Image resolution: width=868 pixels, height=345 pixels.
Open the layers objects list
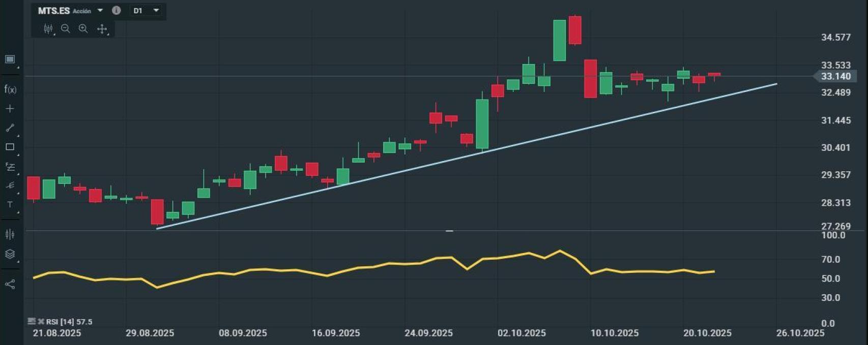point(10,254)
